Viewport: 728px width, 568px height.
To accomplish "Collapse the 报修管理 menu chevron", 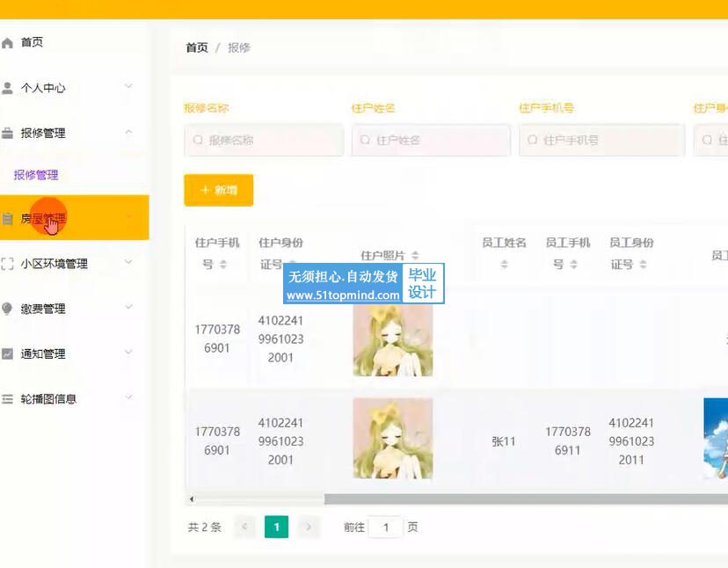I will 128,133.
